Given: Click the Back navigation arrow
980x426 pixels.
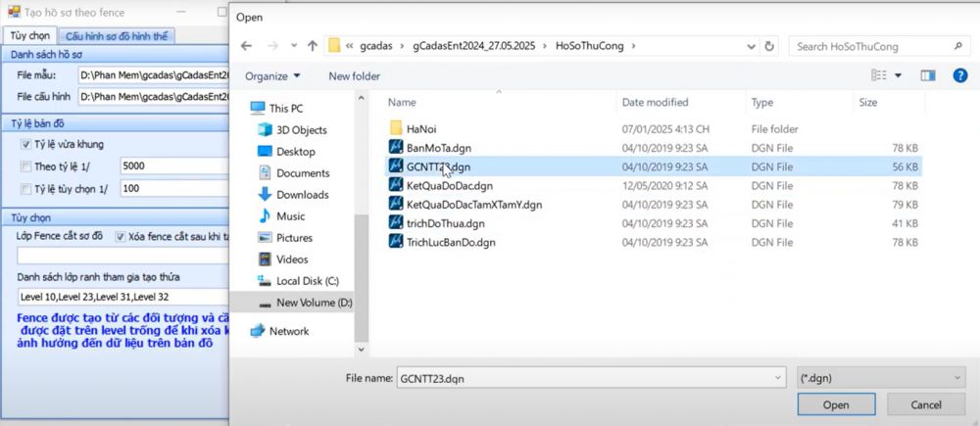Looking at the screenshot, I should [247, 46].
